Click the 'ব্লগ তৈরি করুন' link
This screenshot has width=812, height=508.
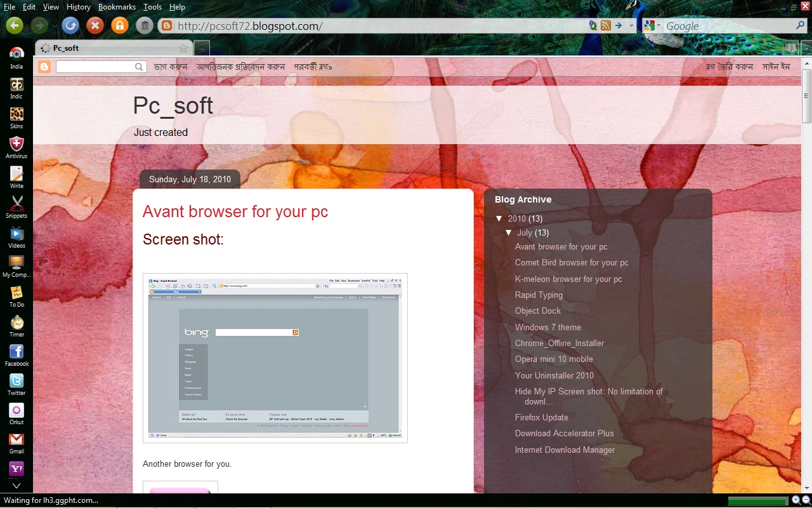click(x=730, y=67)
